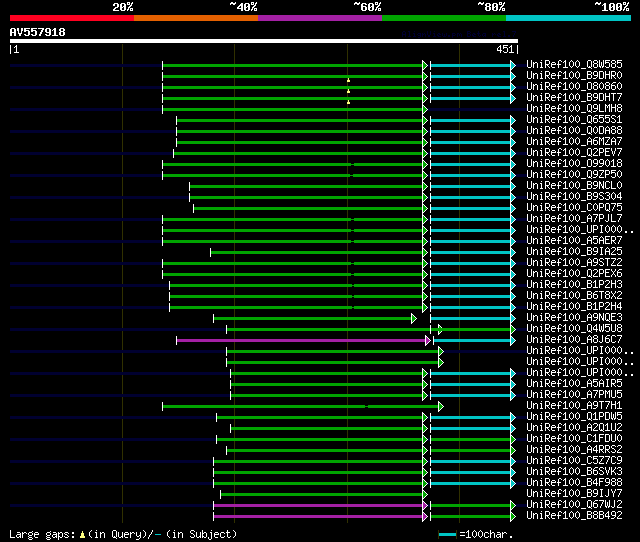This screenshot has height=542, width=640.
Task: Open hit UniRef100_Q9LMH8
Action: [x=574, y=108]
